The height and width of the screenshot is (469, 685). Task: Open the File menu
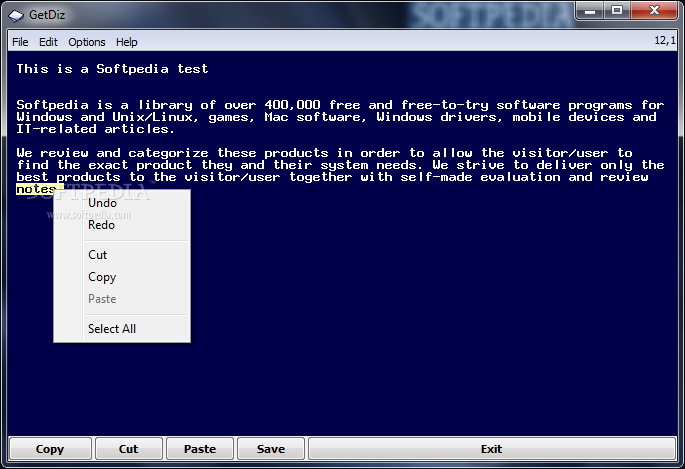point(20,42)
